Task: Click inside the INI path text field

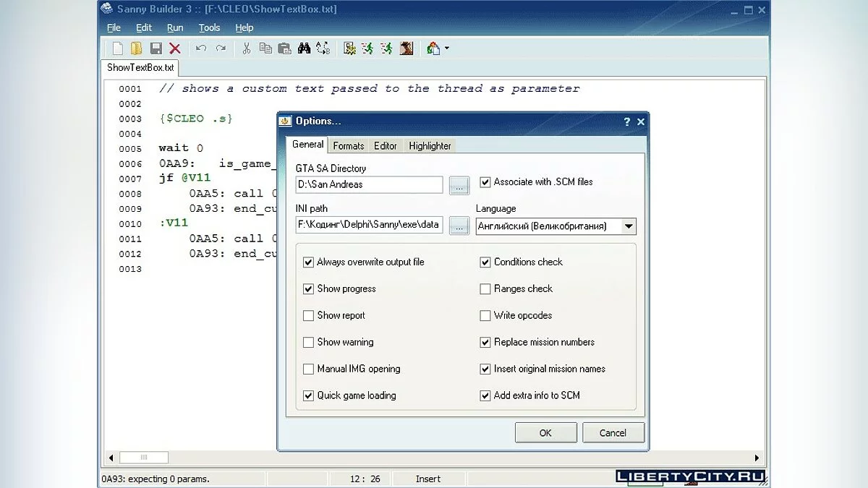Action: click(369, 225)
